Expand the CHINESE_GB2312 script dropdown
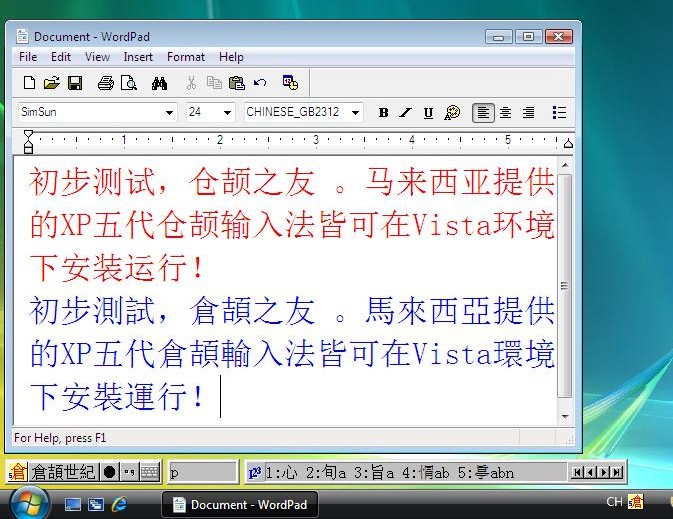This screenshot has height=519, width=673. click(x=355, y=113)
